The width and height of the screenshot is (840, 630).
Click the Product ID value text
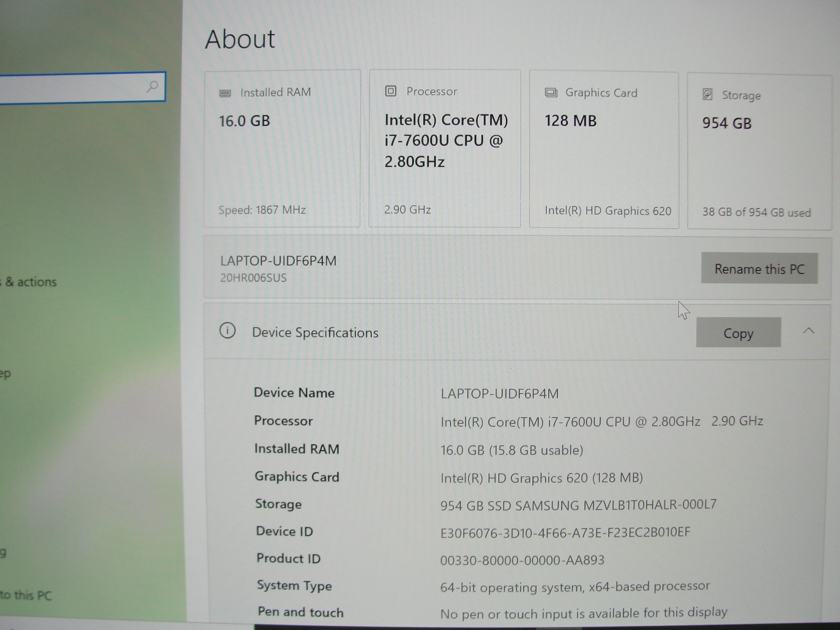[522, 560]
